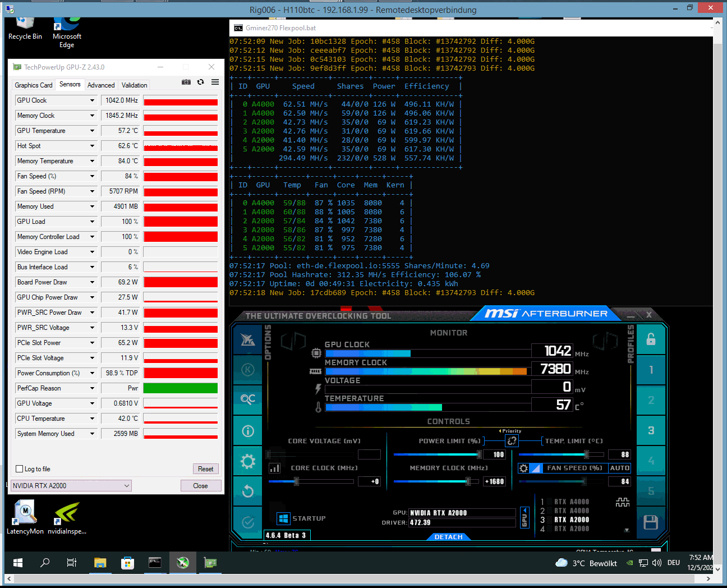The image size is (727, 588).
Task: Click GPU-Z refresh sensors icon
Action: pos(200,82)
